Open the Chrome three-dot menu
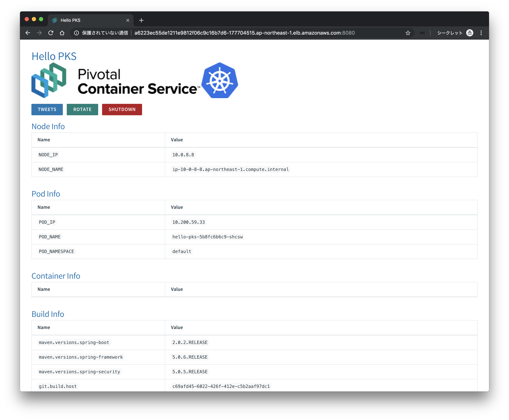Screen dimensions: 509x420 click(x=481, y=33)
